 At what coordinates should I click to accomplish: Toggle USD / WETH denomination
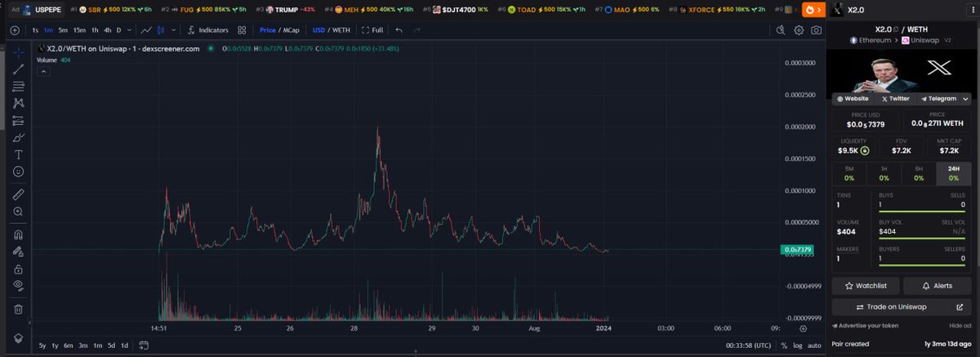click(x=331, y=30)
